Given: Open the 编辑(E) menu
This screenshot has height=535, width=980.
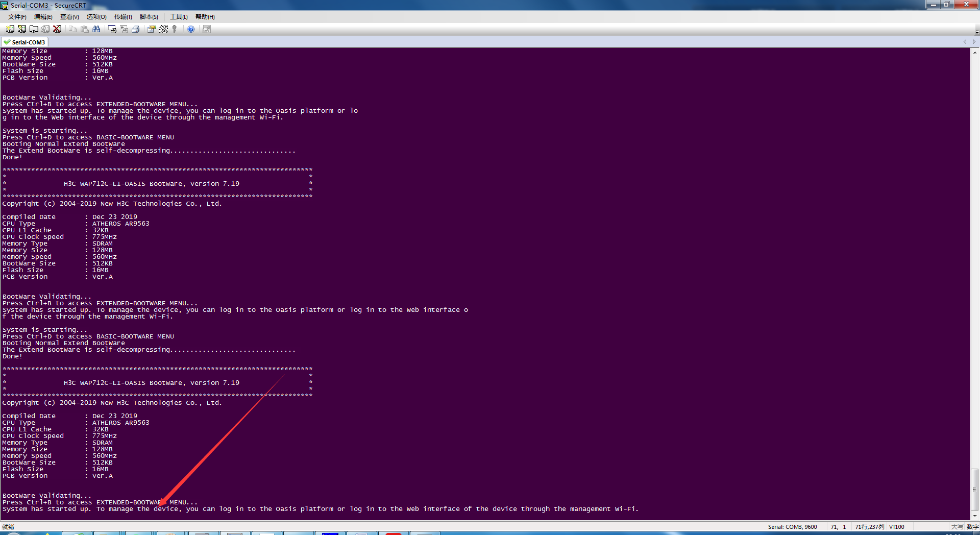Looking at the screenshot, I should 43,17.
